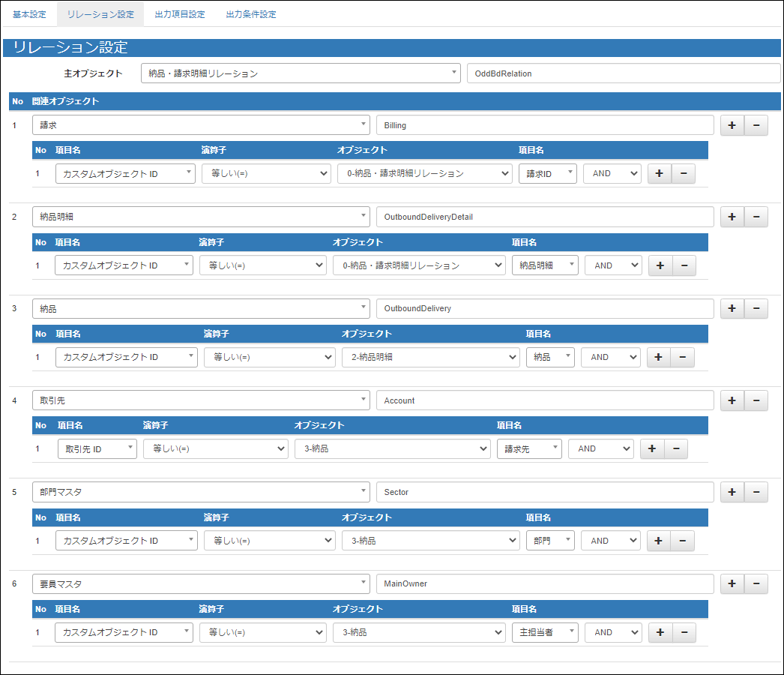Open the 等しい(=) operator dropdown under 請求
Viewport: 784px width, 675px height.
tap(266, 173)
